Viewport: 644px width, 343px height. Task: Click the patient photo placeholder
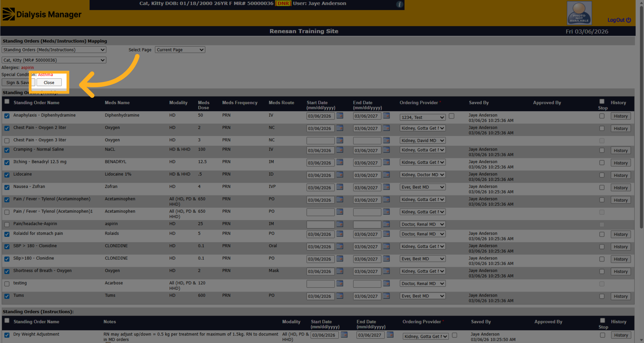(x=579, y=13)
